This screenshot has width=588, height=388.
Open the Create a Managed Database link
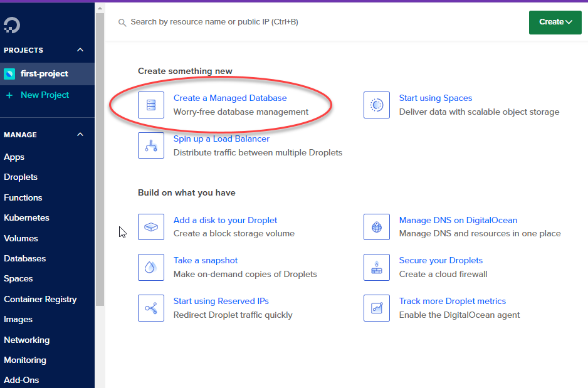[x=230, y=98]
